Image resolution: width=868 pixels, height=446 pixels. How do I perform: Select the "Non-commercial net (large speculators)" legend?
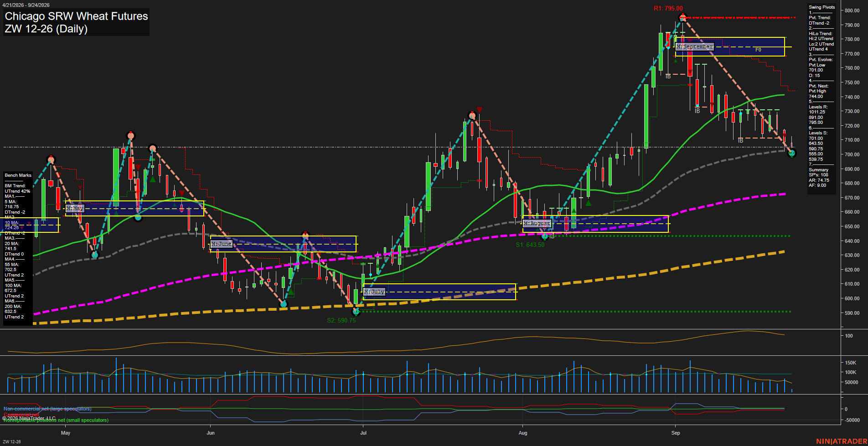pyautogui.click(x=47, y=409)
